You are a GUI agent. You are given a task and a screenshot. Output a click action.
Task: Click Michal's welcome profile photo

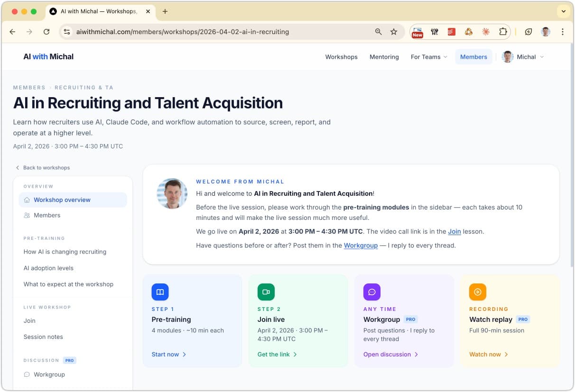172,194
